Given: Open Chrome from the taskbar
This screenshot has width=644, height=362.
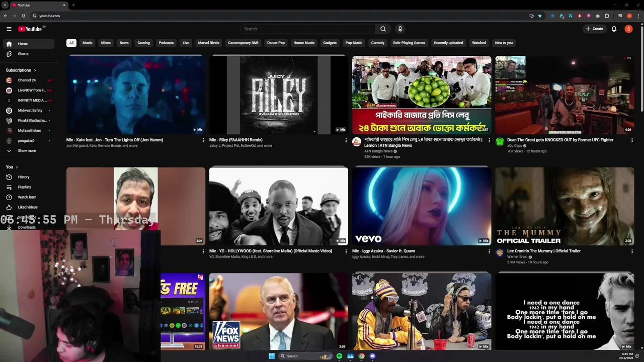Looking at the screenshot, I should click(x=361, y=356).
